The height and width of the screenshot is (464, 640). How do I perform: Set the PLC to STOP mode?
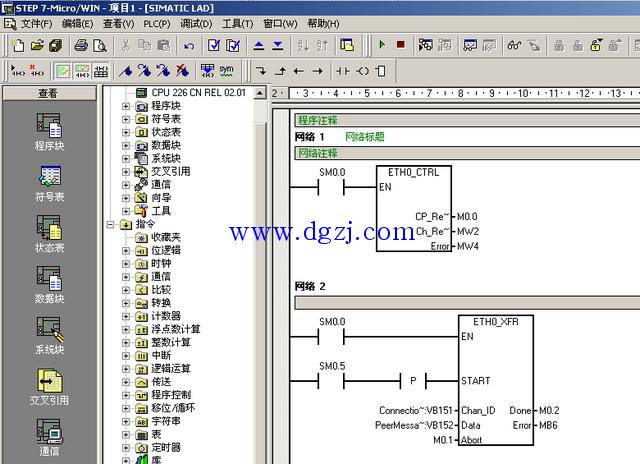401,44
